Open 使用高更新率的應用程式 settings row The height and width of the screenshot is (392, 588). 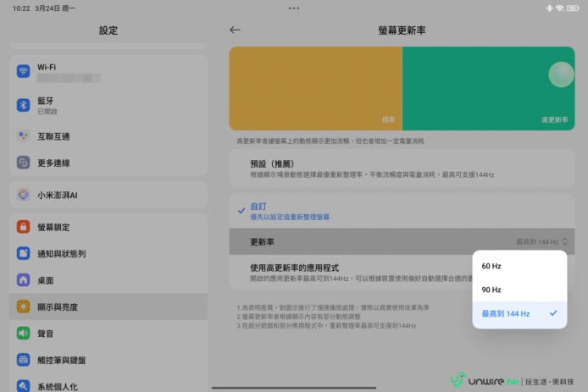356,273
